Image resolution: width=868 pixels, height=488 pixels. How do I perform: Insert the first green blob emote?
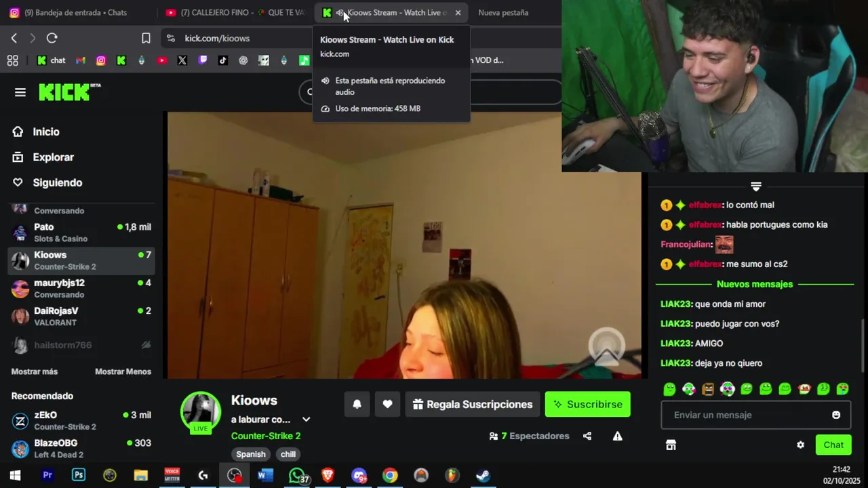669,389
